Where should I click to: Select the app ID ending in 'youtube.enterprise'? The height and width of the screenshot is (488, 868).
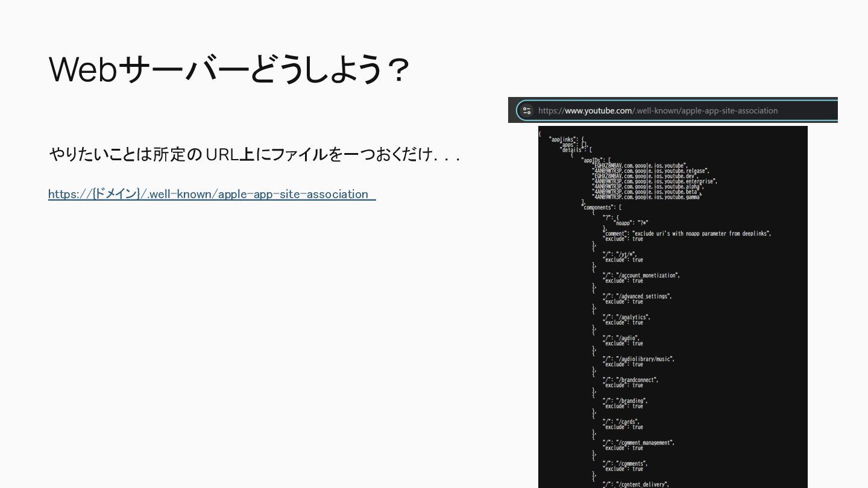coord(655,181)
